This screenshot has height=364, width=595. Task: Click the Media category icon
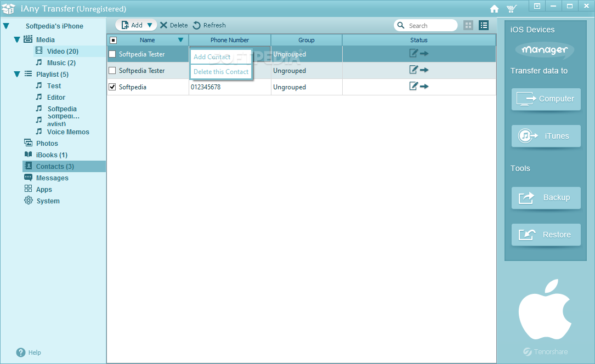28,39
